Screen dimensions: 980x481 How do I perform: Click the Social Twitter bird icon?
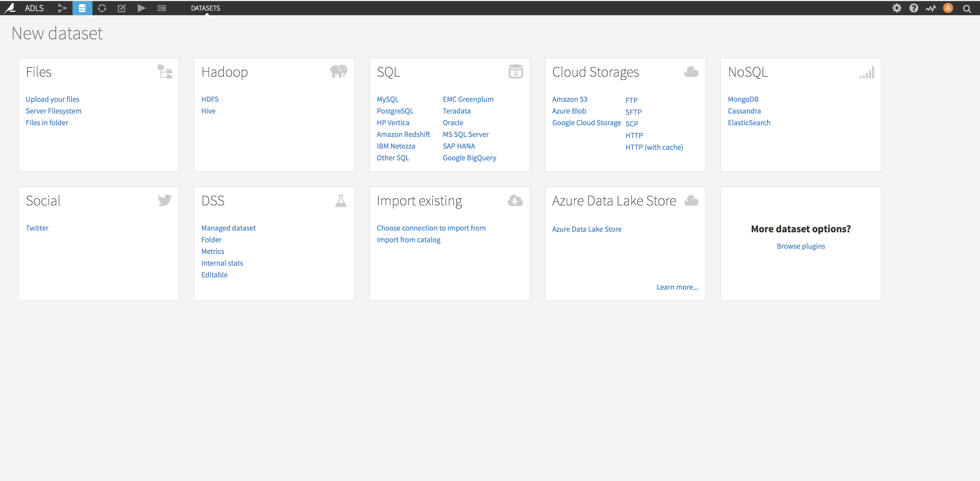[165, 200]
